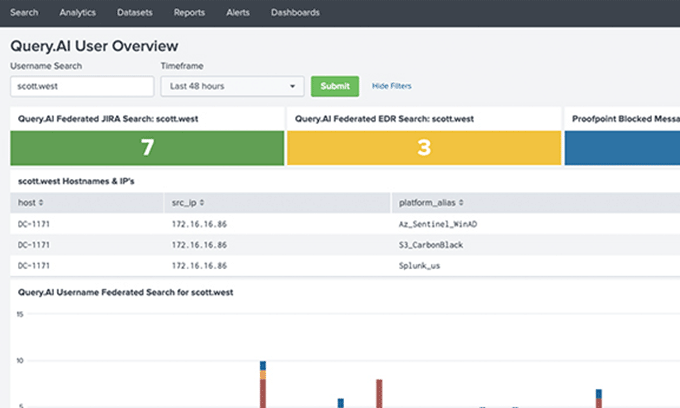Focus the Username Search input field
Image resolution: width=680 pixels, height=408 pixels.
(82, 86)
